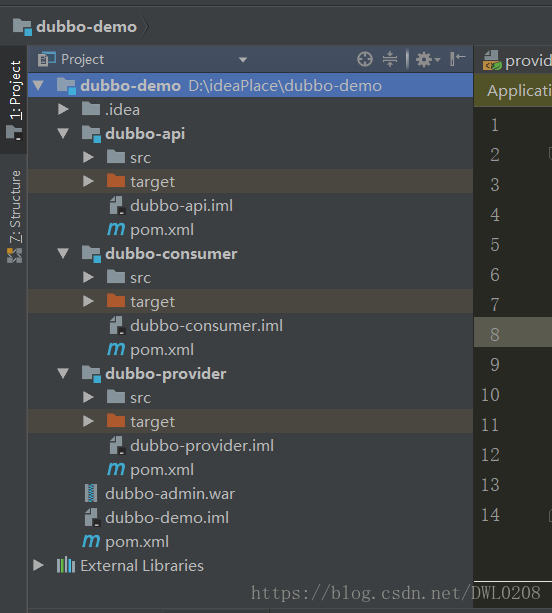Click the Application context banner in editor
The height and width of the screenshot is (613, 552).
513,91
